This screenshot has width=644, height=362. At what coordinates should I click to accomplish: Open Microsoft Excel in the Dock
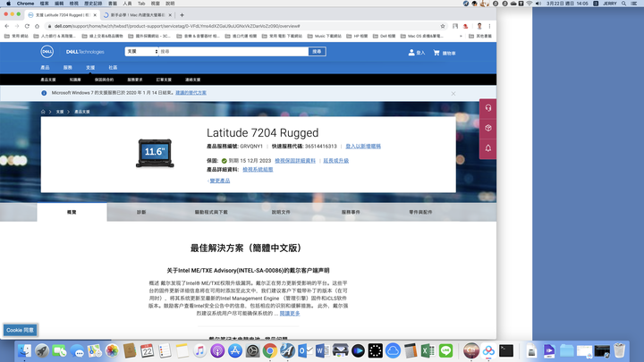(428, 351)
